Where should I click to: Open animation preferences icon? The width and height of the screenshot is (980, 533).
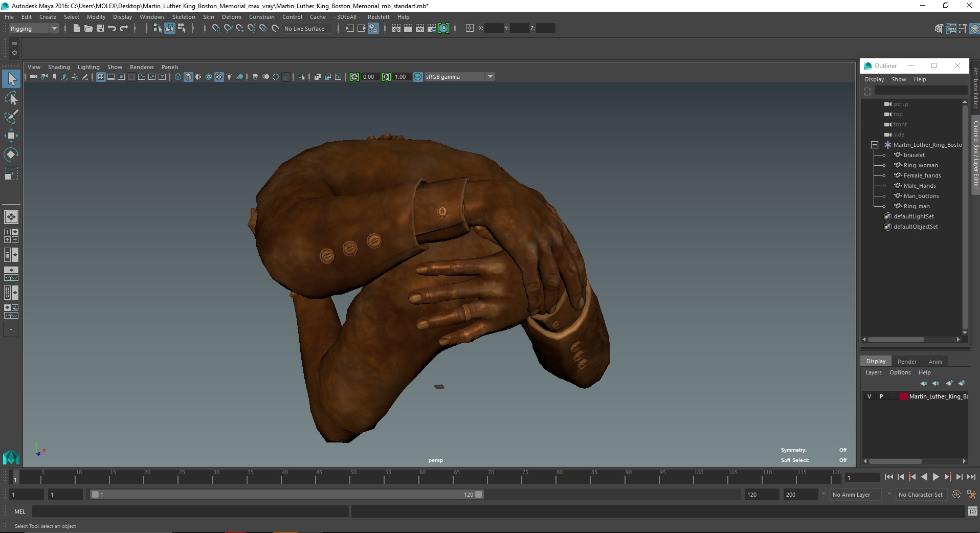tap(971, 495)
